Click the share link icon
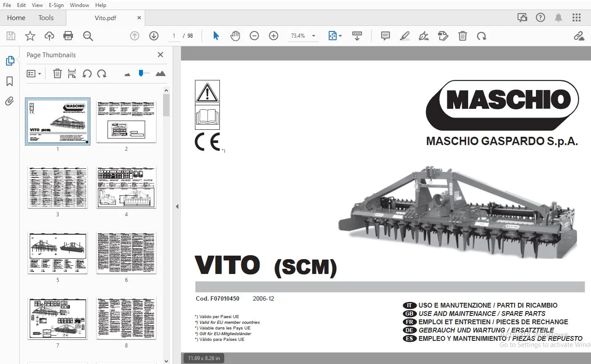 [x=579, y=36]
